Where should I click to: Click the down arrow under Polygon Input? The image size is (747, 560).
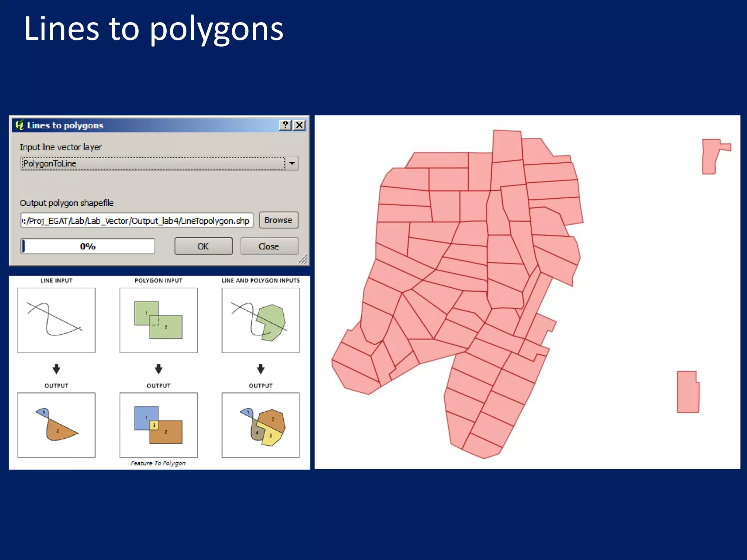[158, 369]
